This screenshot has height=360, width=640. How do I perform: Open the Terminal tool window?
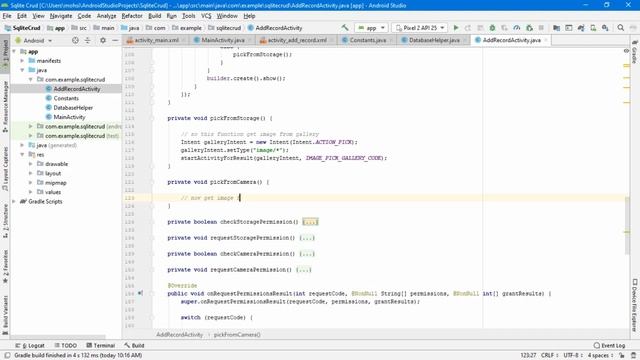pos(100,345)
